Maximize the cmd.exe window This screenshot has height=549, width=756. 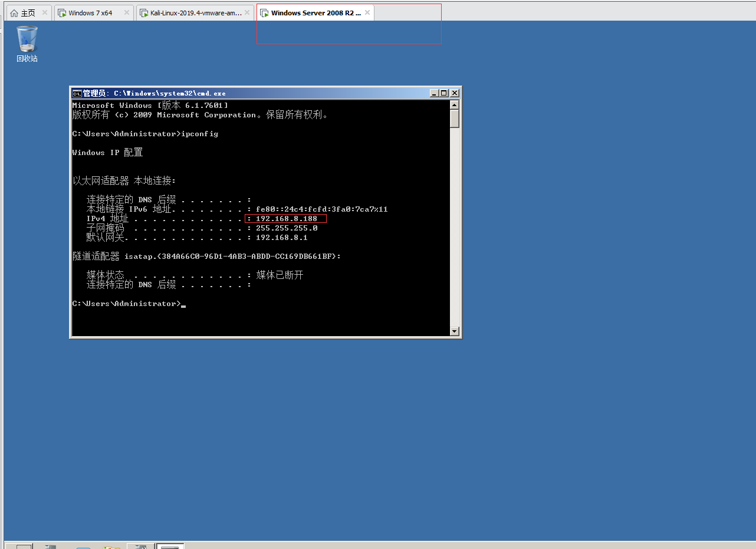coord(444,93)
